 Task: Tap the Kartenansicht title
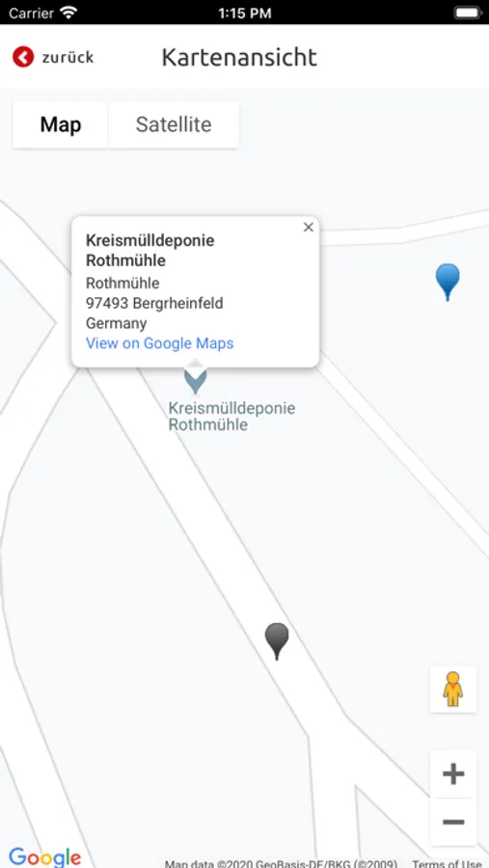click(x=239, y=57)
